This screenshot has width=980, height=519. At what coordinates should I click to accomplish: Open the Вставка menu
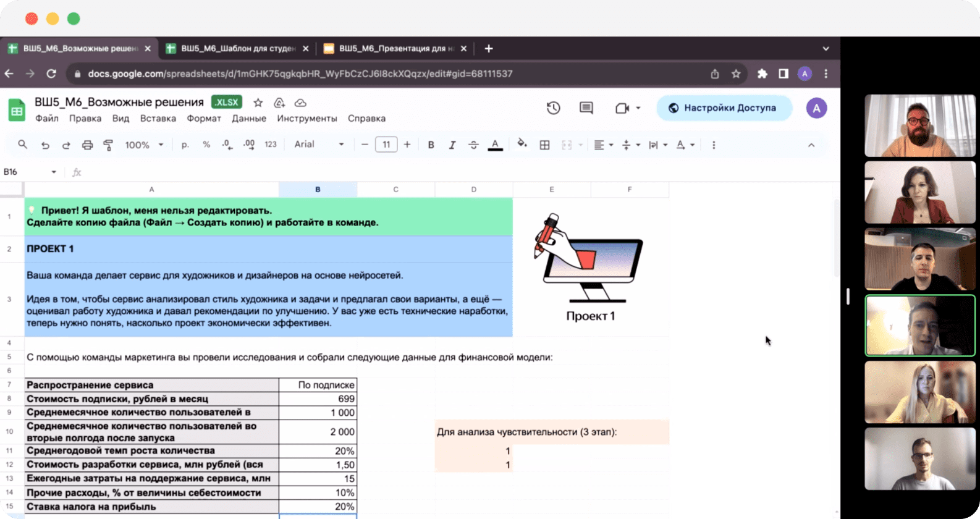point(158,119)
